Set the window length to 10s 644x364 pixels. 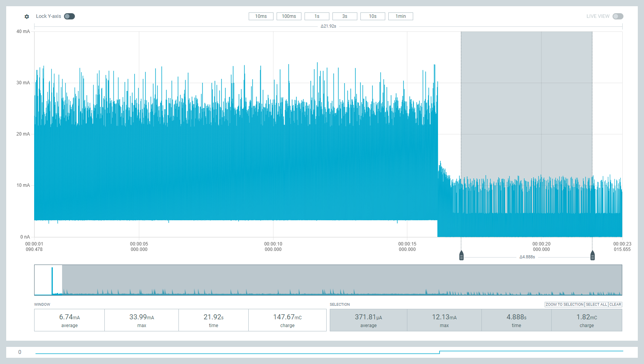[x=372, y=16]
